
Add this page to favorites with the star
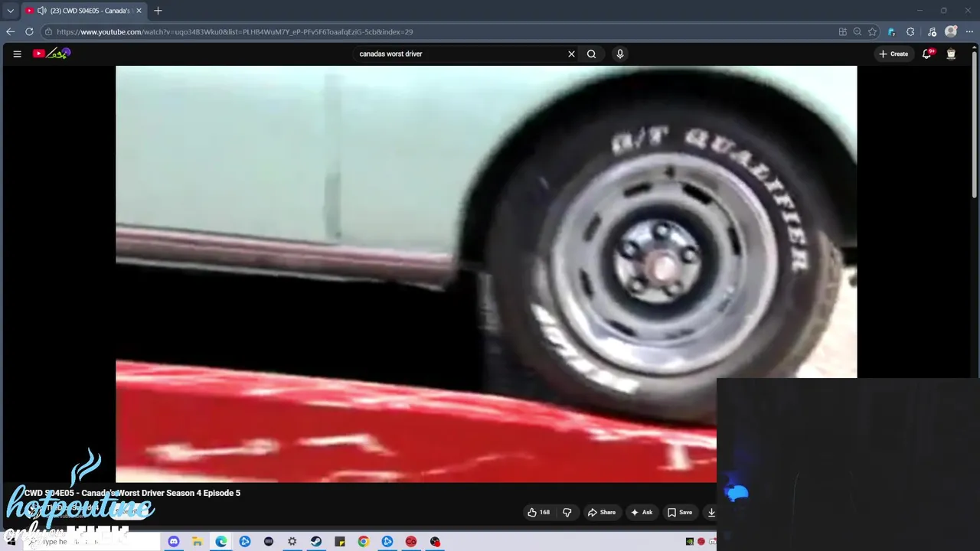[872, 31]
